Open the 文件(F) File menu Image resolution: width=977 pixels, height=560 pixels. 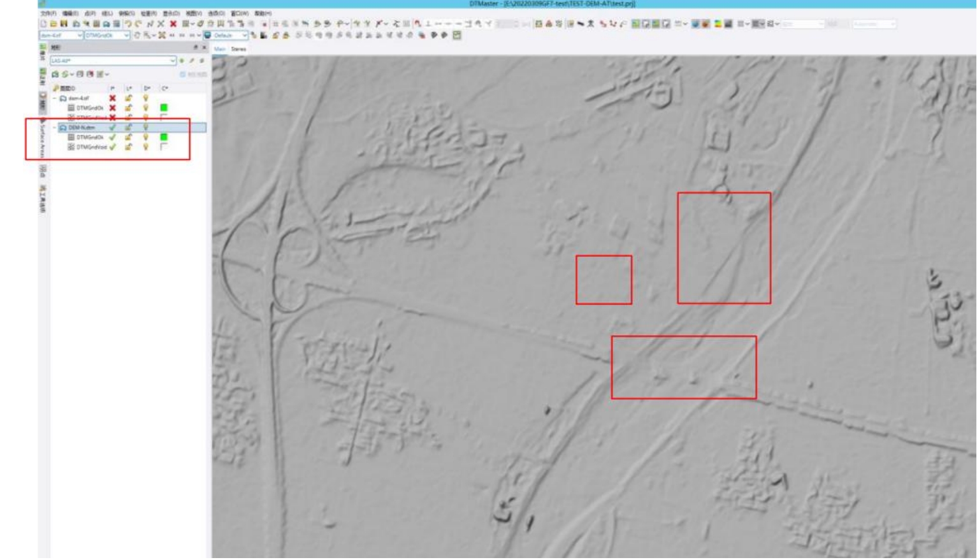point(48,13)
